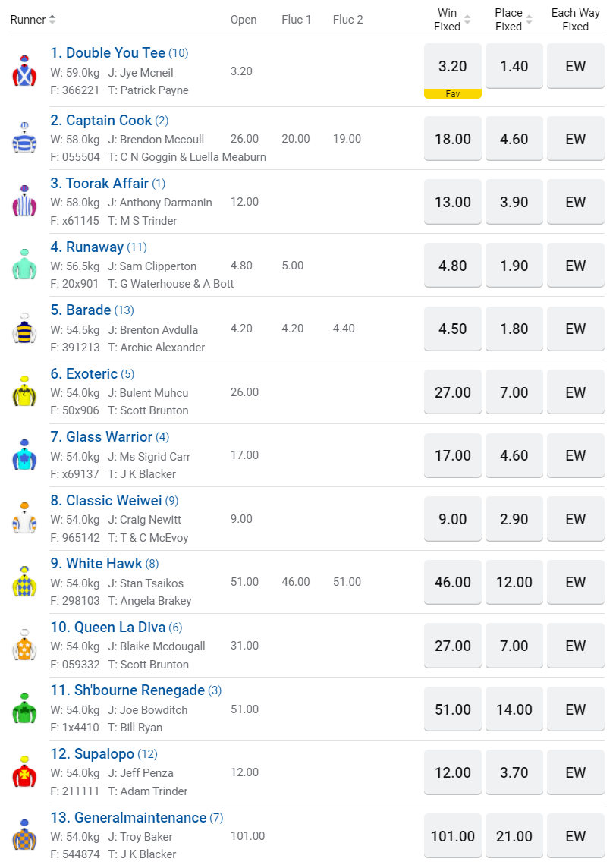Sort by Place Fixed odds
Image resolution: width=616 pixels, height=865 pixels.
[529, 20]
